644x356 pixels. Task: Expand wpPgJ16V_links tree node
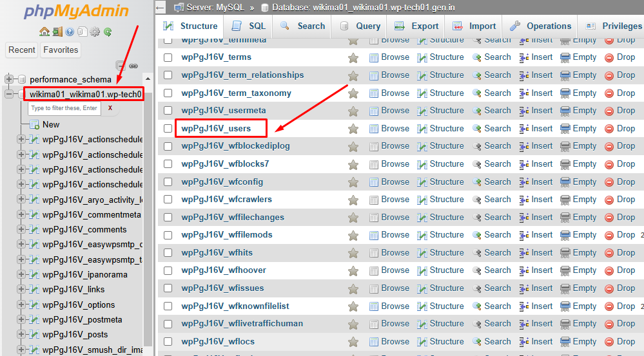pyautogui.click(x=21, y=289)
